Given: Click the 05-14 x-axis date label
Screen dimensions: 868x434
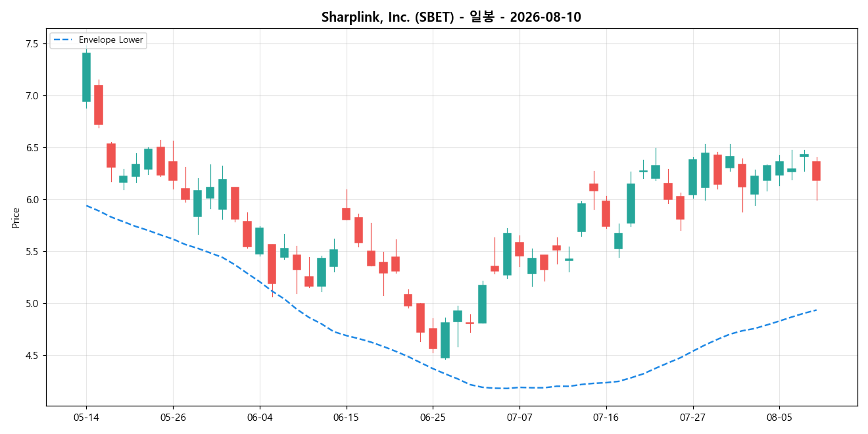Looking at the screenshot, I should point(86,418).
